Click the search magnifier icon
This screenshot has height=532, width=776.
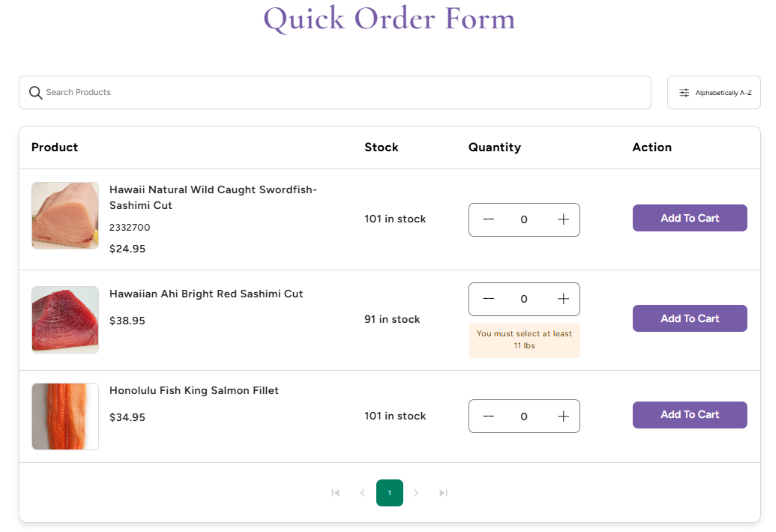[36, 93]
